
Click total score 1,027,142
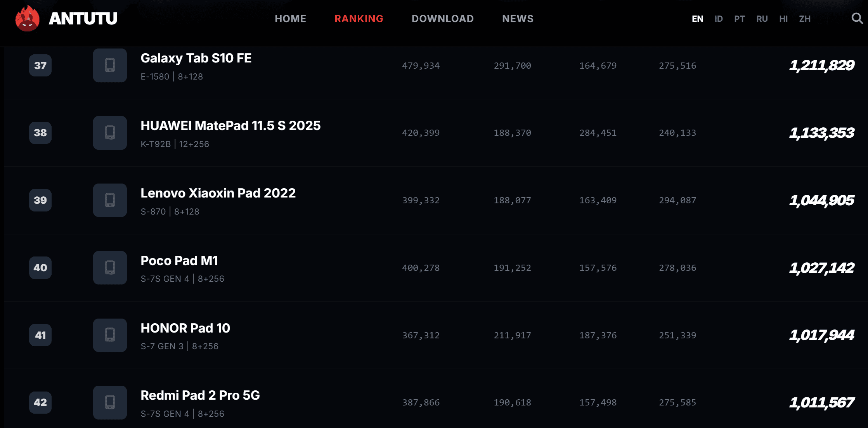822,268
